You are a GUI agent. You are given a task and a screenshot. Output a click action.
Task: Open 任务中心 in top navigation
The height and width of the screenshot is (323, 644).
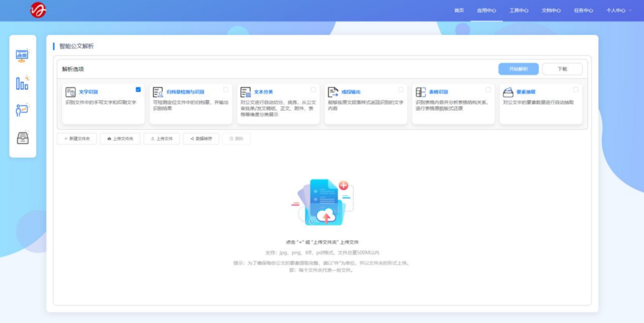click(x=583, y=11)
